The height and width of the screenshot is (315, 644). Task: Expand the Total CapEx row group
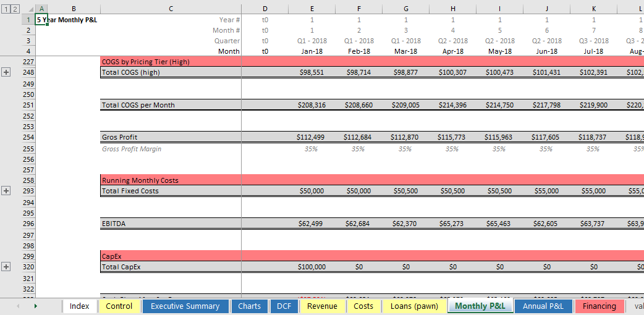tap(6, 267)
